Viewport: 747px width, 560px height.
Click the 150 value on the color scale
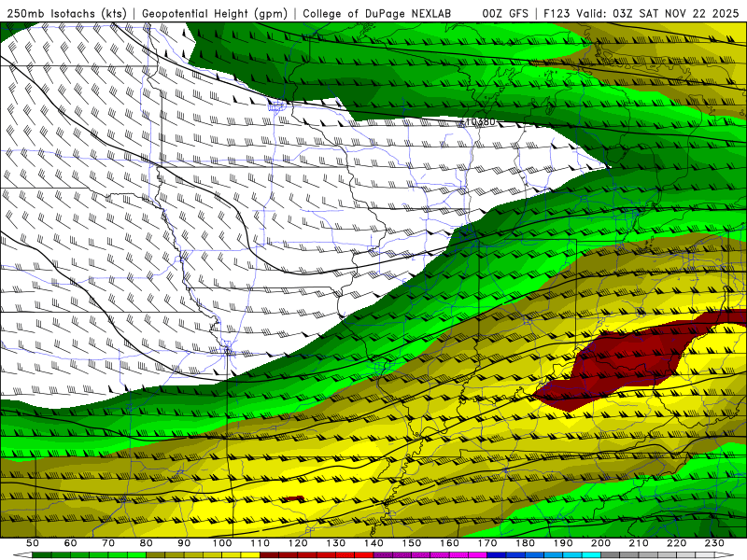click(412, 543)
